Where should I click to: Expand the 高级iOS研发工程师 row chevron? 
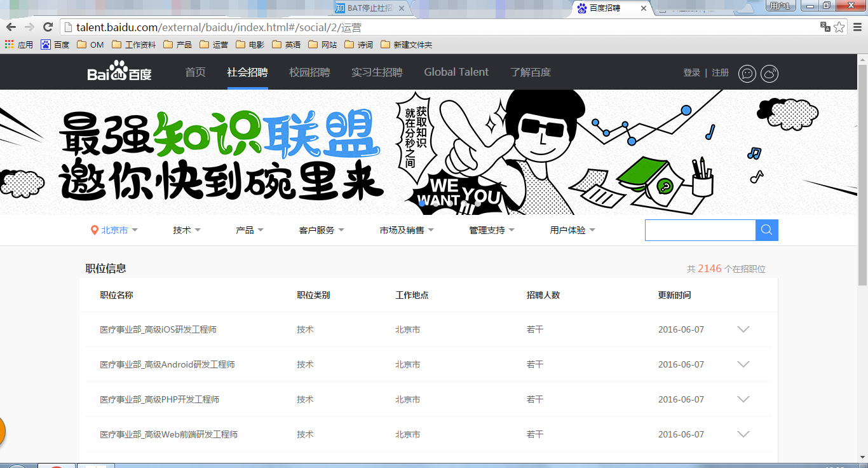[743, 329]
